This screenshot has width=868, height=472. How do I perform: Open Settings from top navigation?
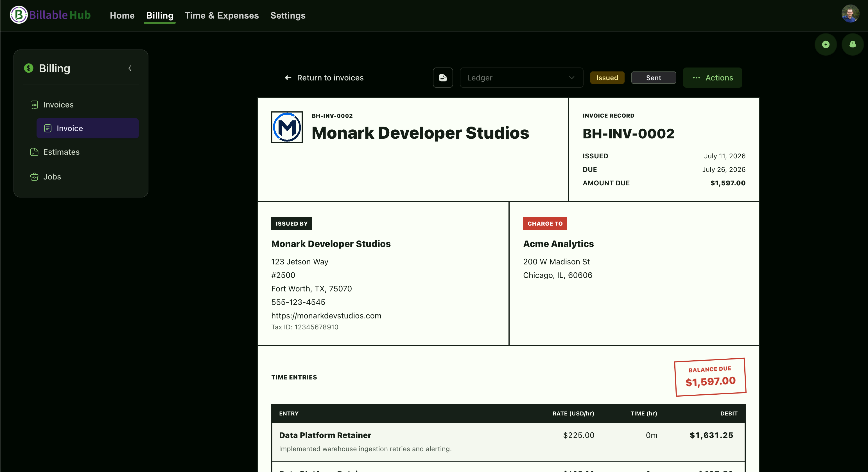(288, 15)
